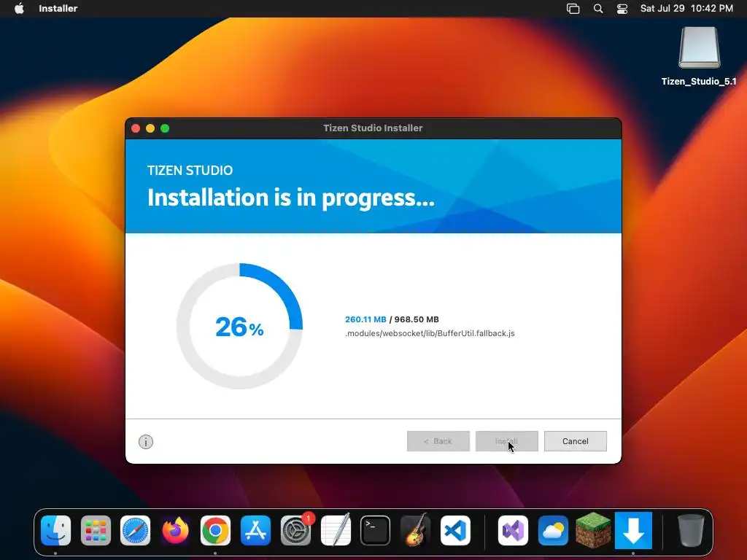Open the Weather app from the Dock
Screen dimensions: 747x560
click(553, 530)
